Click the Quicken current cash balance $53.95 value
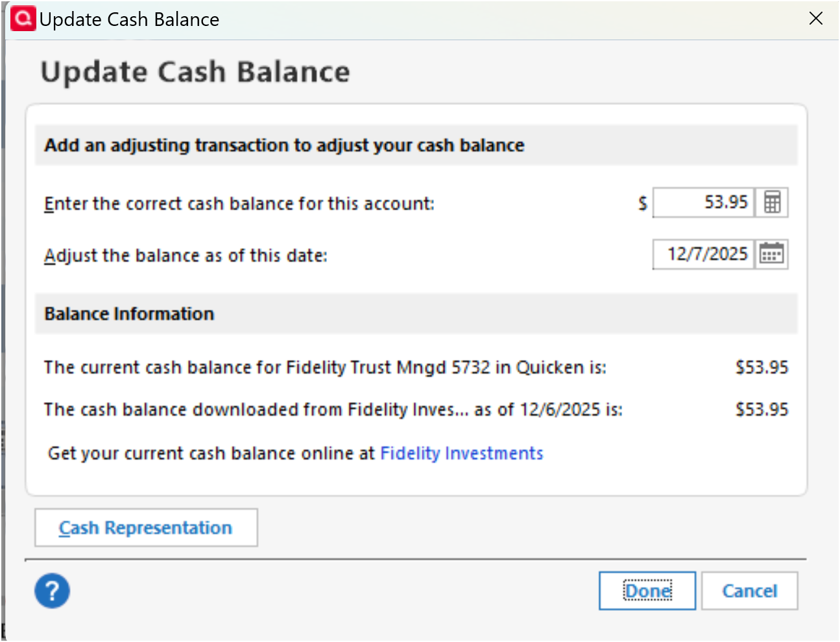Screen dimensions: 840x642 coord(762,367)
